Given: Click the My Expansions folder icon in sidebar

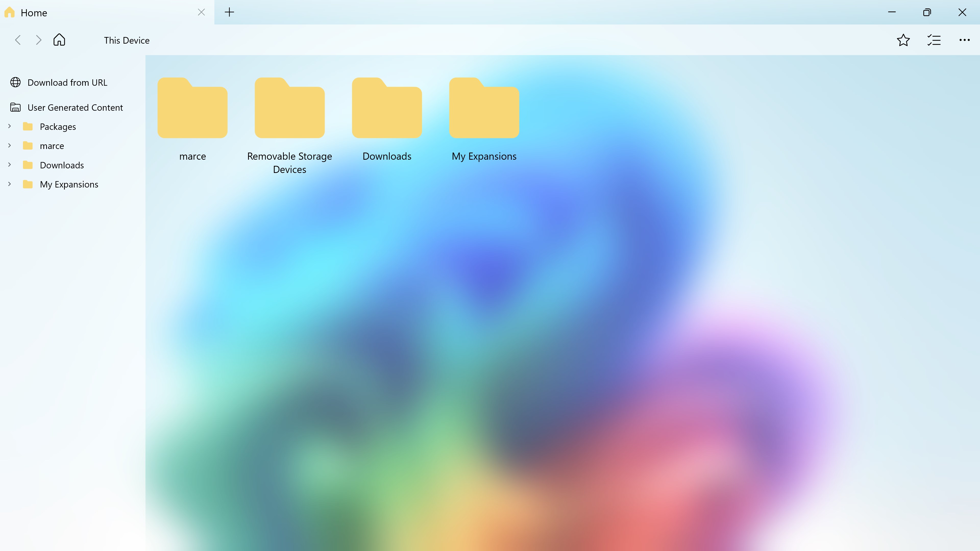Looking at the screenshot, I should click(x=28, y=184).
